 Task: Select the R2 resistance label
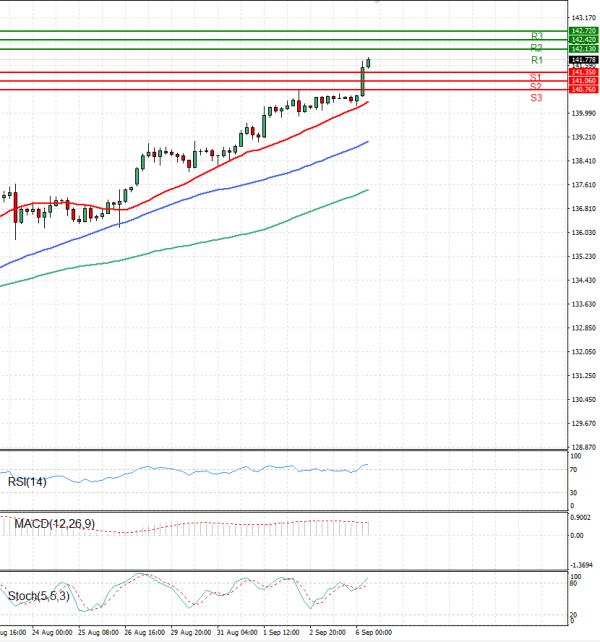tap(537, 47)
